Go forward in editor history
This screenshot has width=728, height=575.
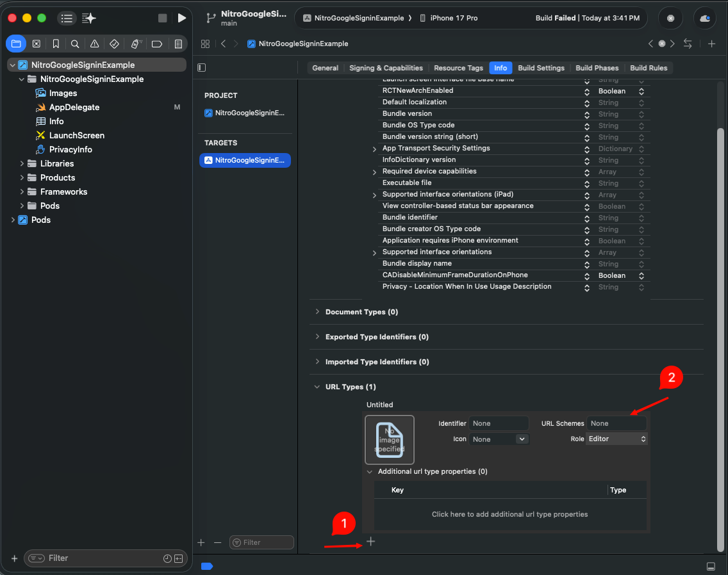click(x=236, y=44)
